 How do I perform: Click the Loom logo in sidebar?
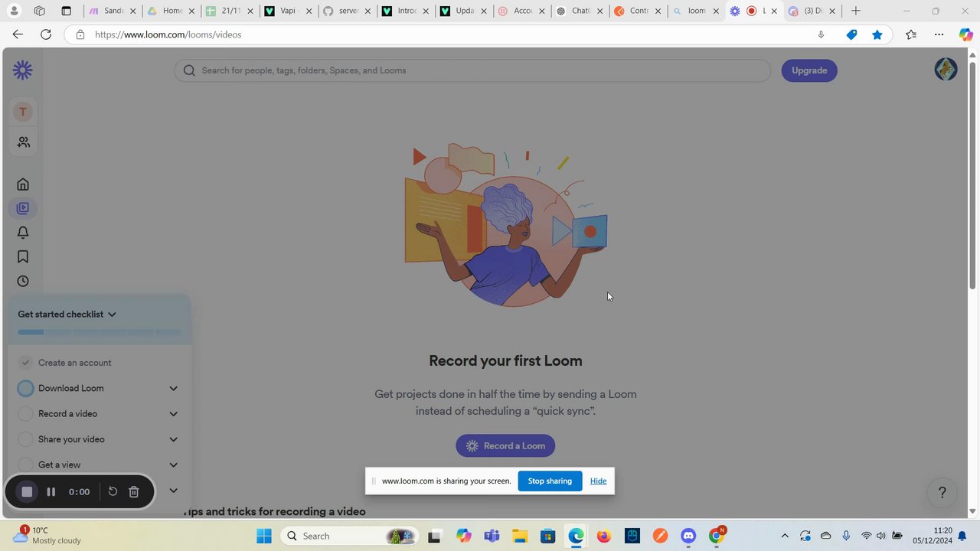click(x=22, y=70)
